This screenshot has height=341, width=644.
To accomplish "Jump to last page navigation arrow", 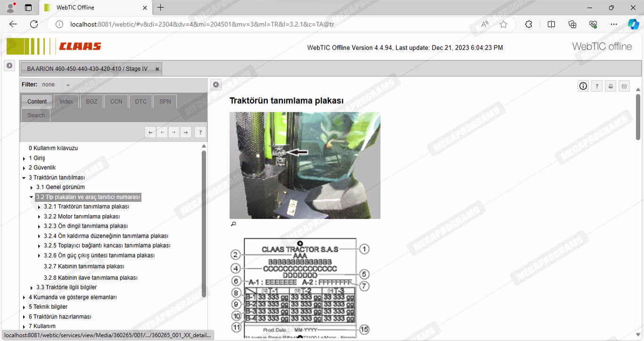I will click(186, 133).
